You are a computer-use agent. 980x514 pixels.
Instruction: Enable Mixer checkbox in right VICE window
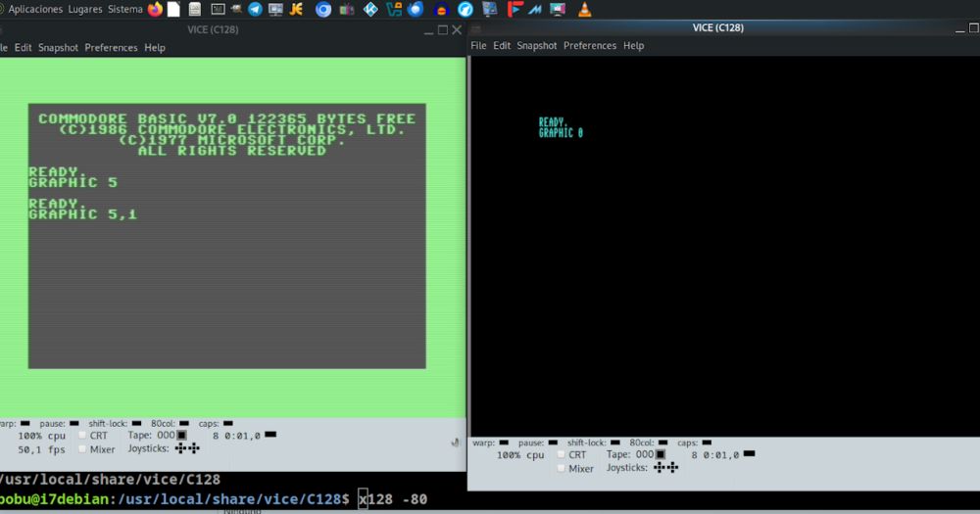pos(561,468)
